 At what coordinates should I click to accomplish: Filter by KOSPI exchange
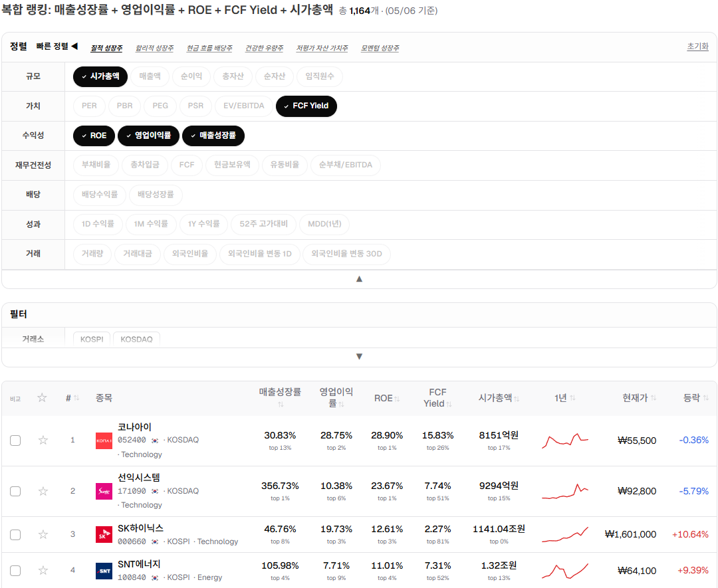pyautogui.click(x=92, y=339)
